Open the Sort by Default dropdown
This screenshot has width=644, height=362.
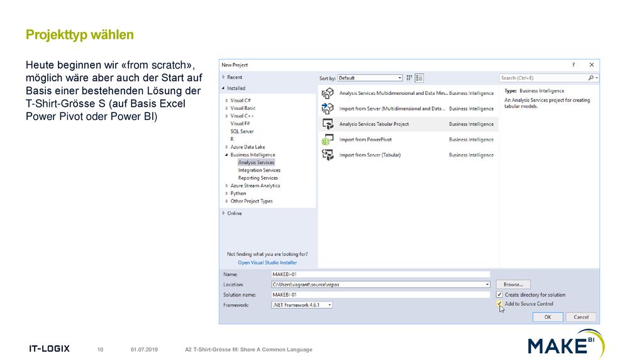pos(370,78)
